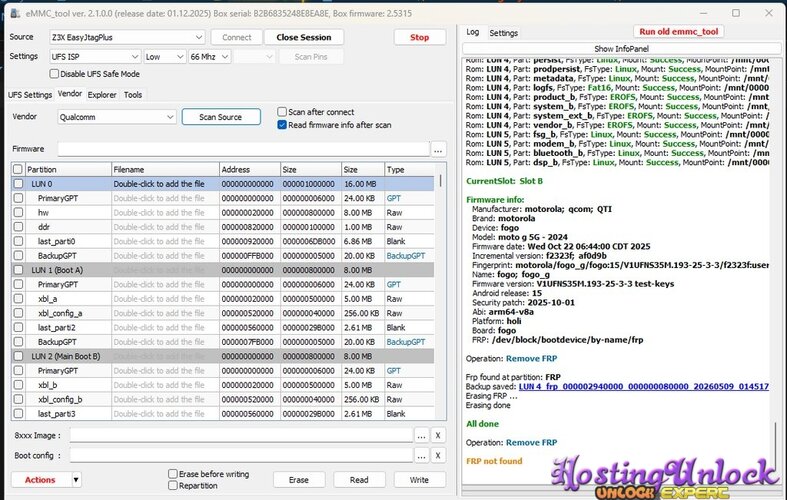Select the LUN 2 (Main Boot B) row

223,356
